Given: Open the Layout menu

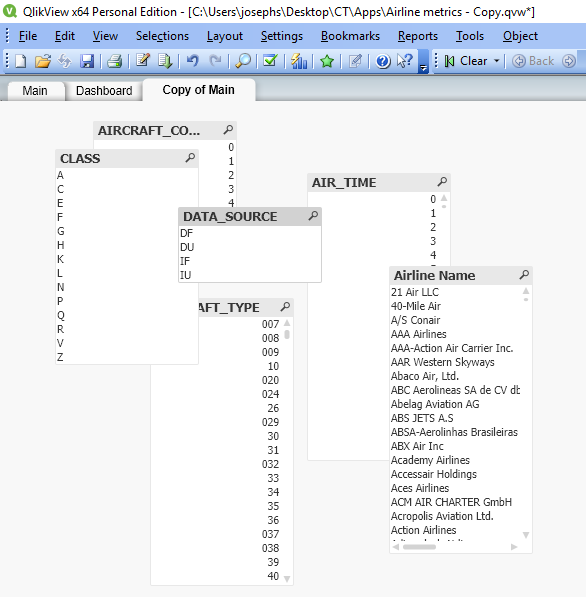Looking at the screenshot, I should point(225,36).
